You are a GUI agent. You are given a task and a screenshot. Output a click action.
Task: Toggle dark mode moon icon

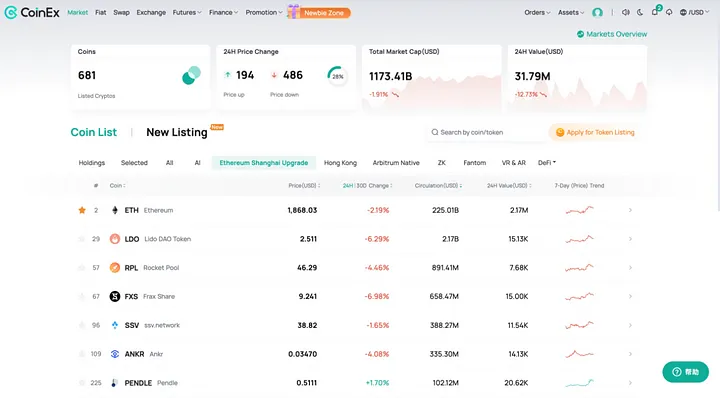pyautogui.click(x=640, y=12)
